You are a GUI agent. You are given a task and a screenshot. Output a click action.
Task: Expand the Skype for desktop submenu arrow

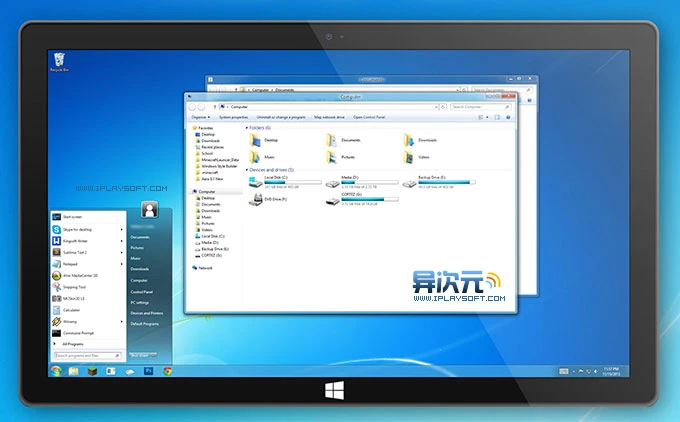[x=121, y=229]
